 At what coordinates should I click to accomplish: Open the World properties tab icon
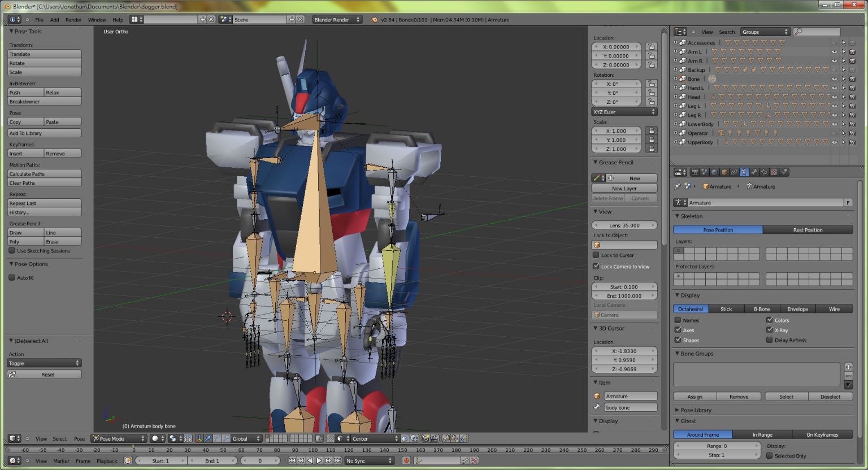[714, 172]
